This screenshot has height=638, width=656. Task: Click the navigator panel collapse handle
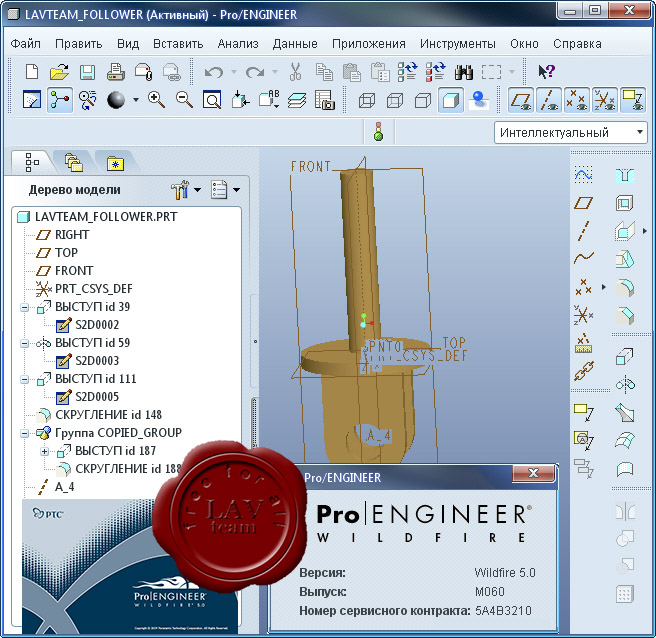(x=255, y=342)
